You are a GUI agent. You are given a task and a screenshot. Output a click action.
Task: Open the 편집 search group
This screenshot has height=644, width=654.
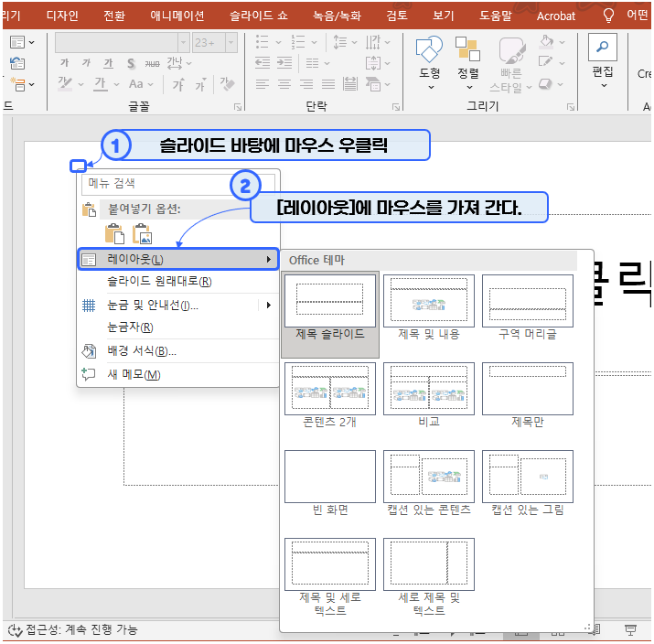pyautogui.click(x=603, y=61)
